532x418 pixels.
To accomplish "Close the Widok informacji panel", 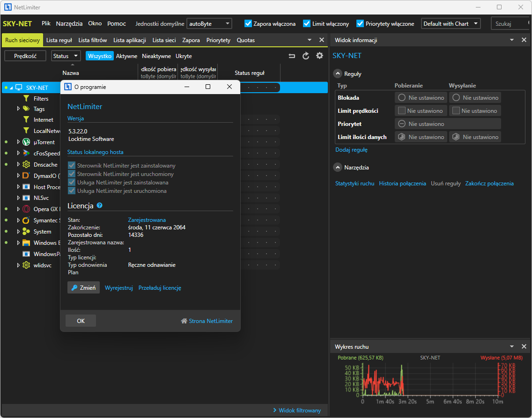I will tap(524, 40).
